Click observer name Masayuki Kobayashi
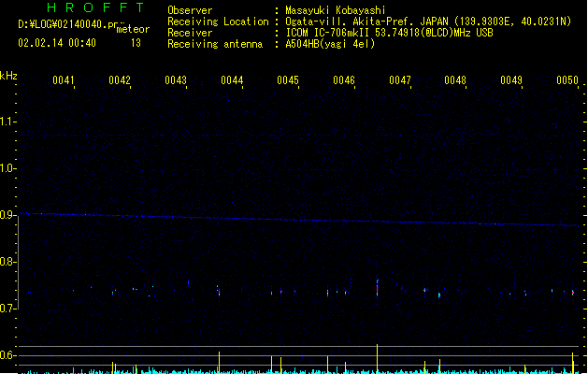 point(335,10)
